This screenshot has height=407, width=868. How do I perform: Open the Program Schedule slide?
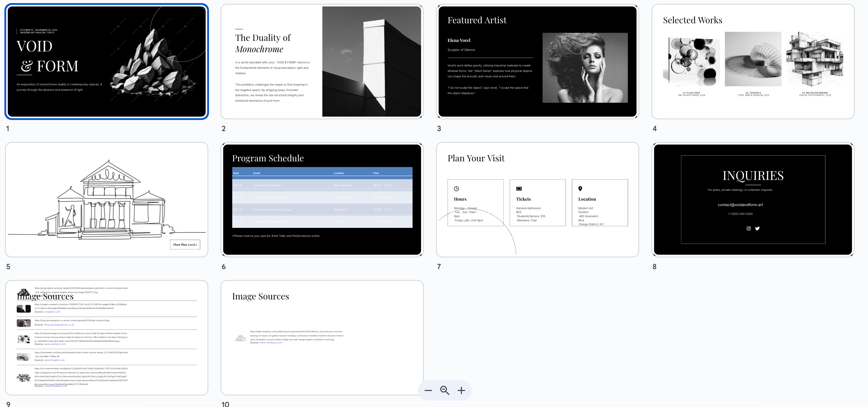coord(322,200)
